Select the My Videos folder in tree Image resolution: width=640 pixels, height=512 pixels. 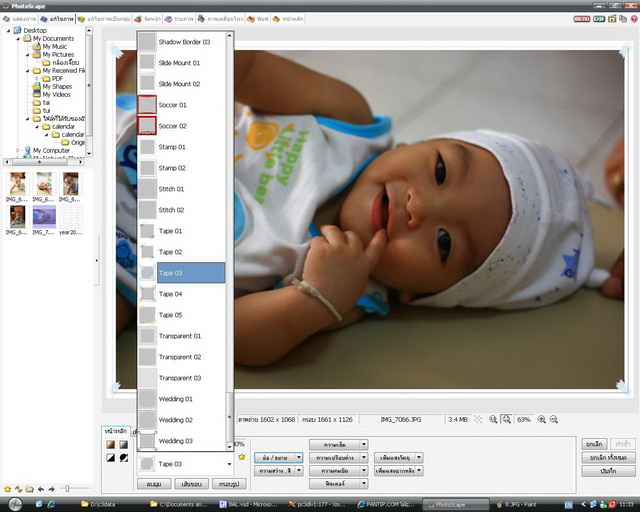click(x=52, y=94)
